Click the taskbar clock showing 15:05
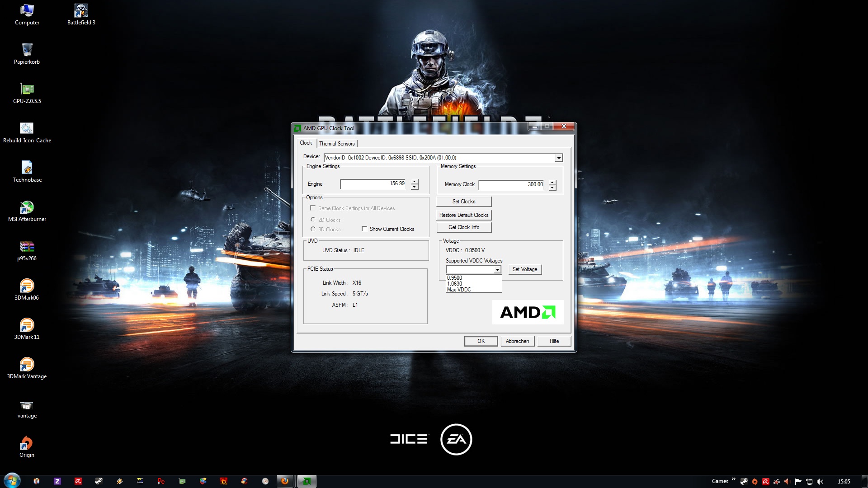 [844, 482]
